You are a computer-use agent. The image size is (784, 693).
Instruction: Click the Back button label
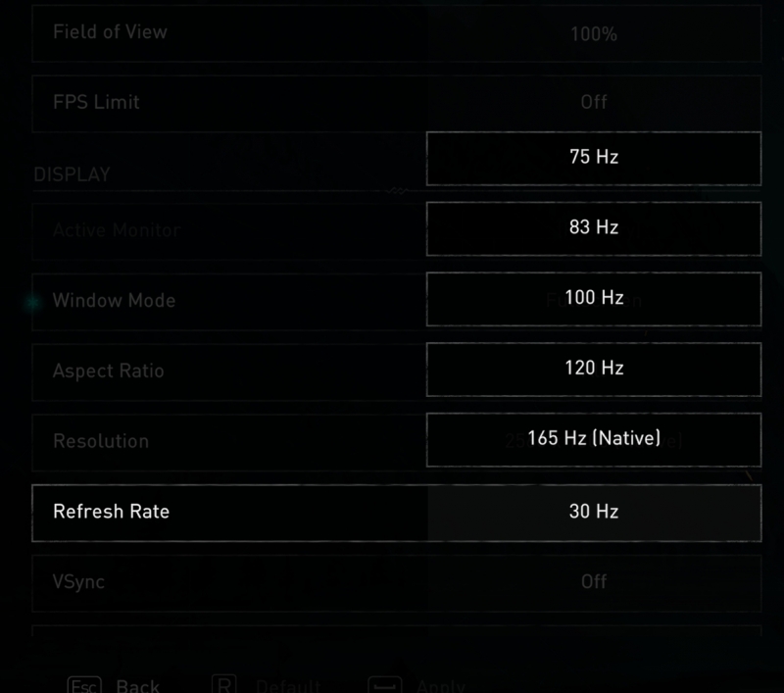click(137, 685)
